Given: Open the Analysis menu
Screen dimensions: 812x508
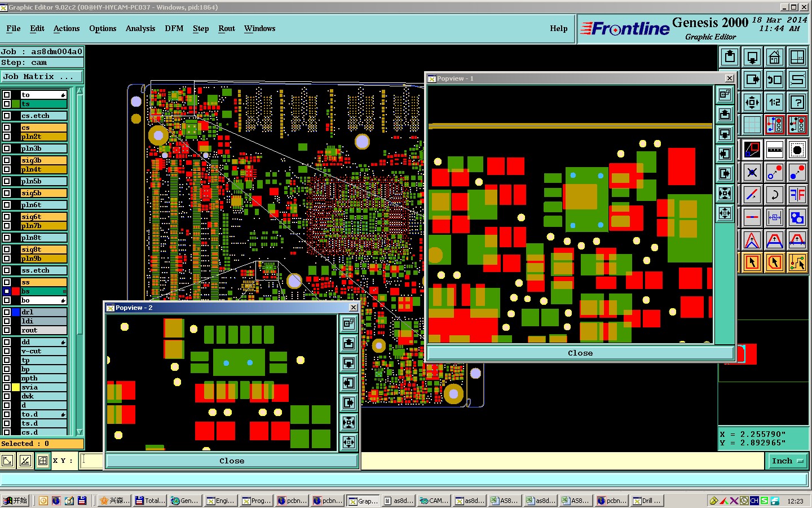Looking at the screenshot, I should 140,29.
